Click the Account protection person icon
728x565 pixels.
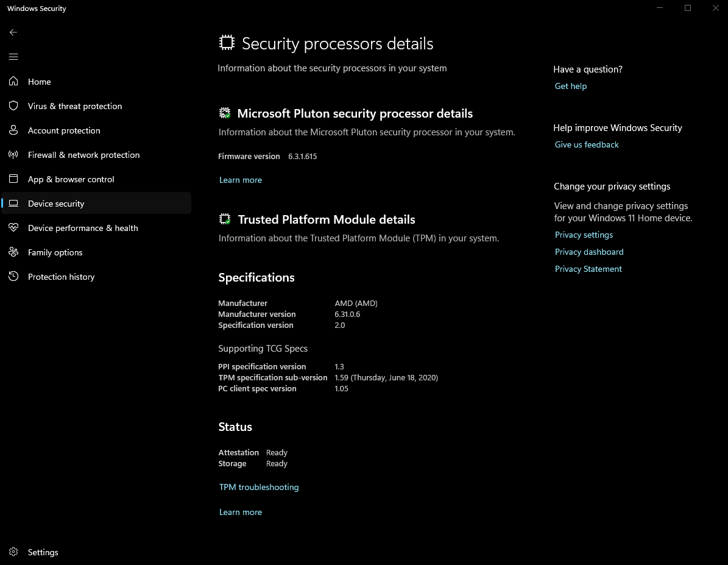[13, 130]
